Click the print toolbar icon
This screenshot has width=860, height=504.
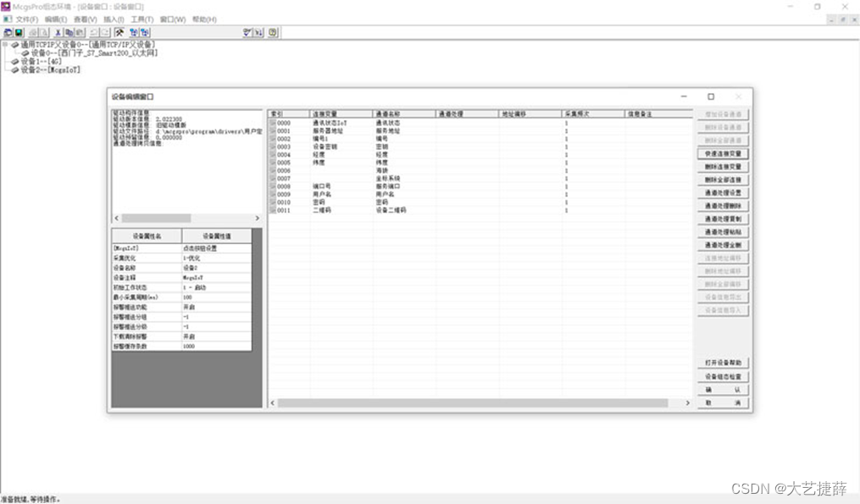(x=33, y=33)
